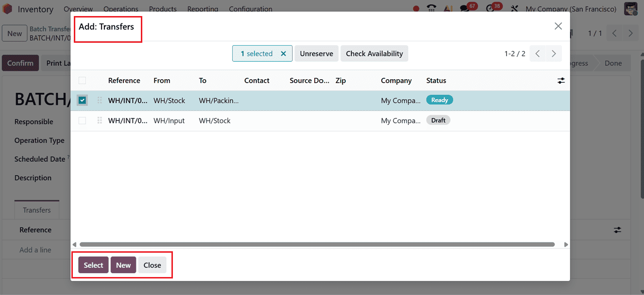
Task: Toggle the select-all checkbox in the list header
Action: click(83, 80)
